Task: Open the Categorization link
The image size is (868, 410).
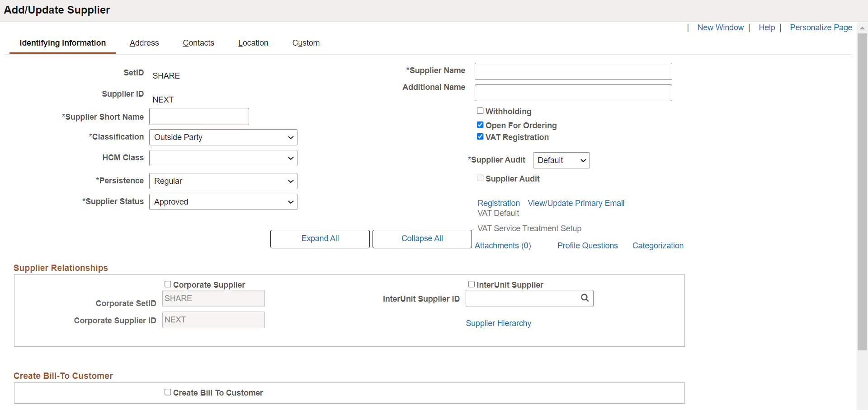Action: (x=658, y=246)
